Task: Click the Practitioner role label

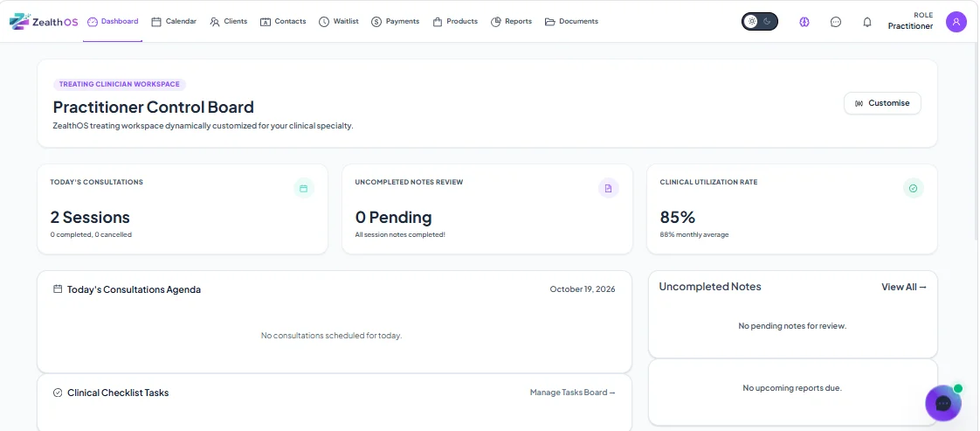Action: tap(910, 26)
